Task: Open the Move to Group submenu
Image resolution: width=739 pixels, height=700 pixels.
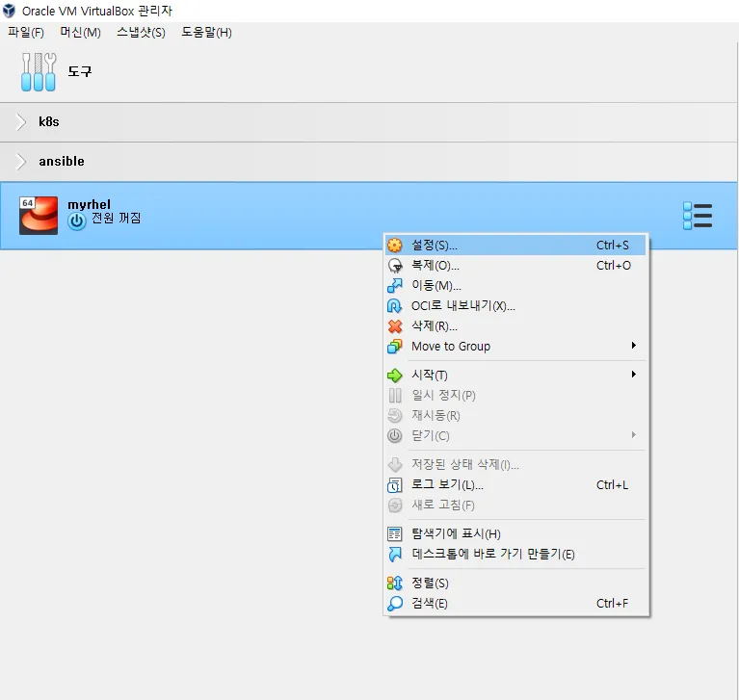Action: pos(515,347)
